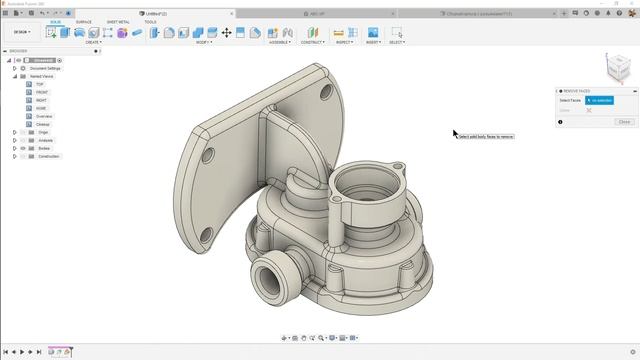Click Close in Remove Faces dialog
The height and width of the screenshot is (360, 640).
tap(624, 122)
